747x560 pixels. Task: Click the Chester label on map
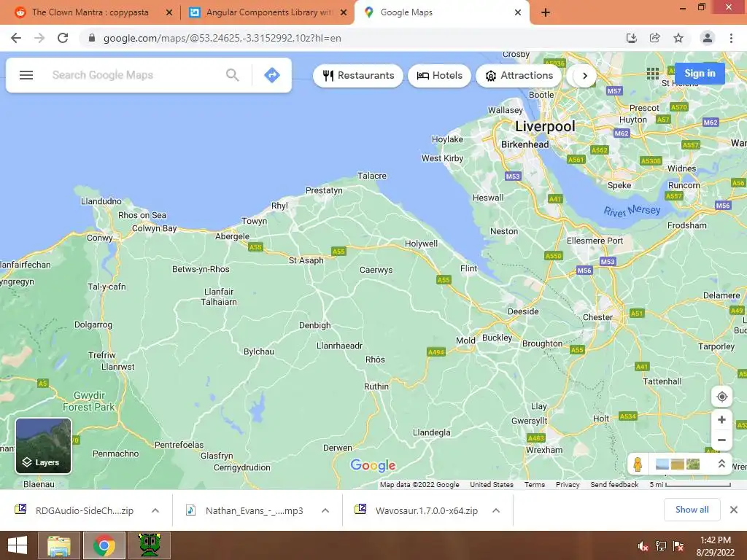pos(598,317)
